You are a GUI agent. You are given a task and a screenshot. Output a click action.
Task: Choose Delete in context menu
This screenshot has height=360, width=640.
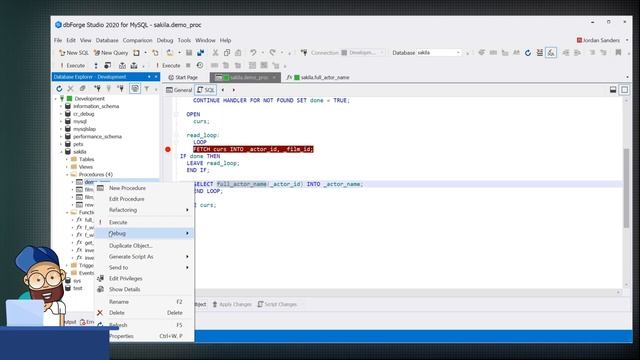click(144, 313)
